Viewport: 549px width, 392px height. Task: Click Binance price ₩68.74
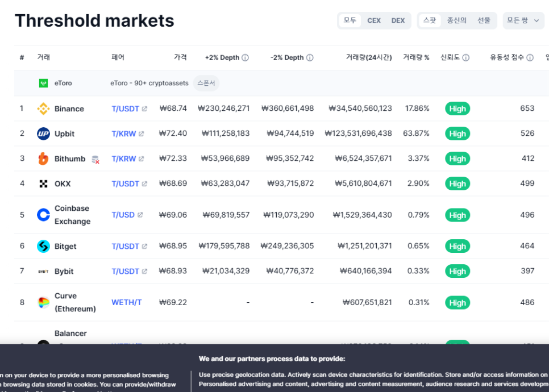[x=173, y=109]
